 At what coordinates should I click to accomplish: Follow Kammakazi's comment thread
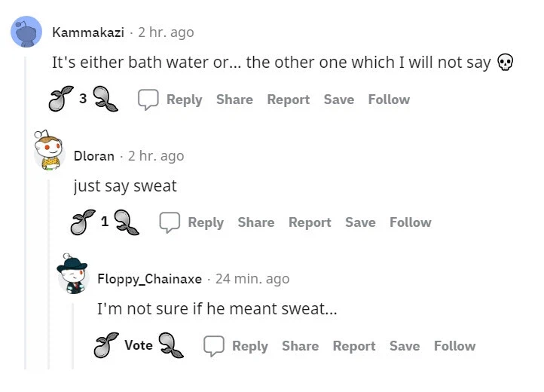[389, 100]
